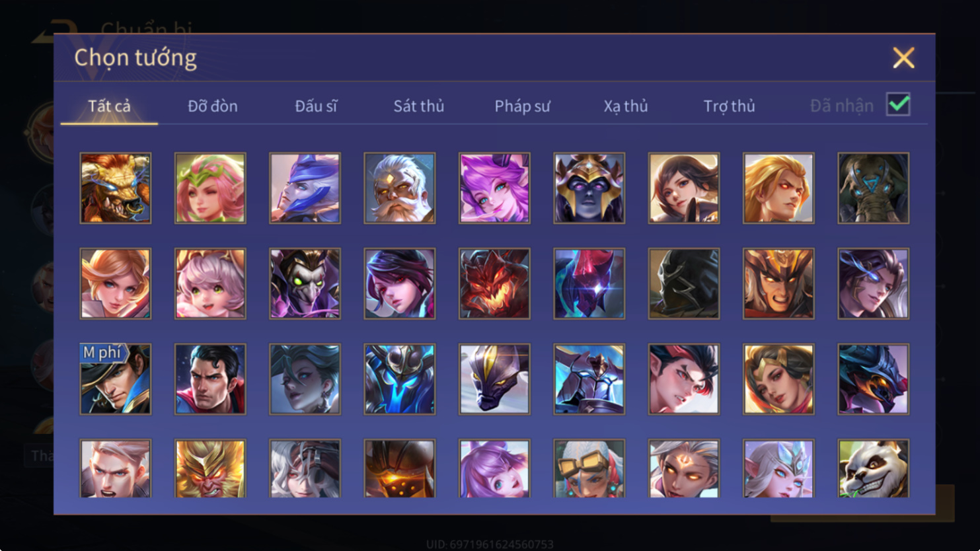This screenshot has height=551, width=980.
Task: Select the hero wearing yellow goggles
Action: coord(589,468)
